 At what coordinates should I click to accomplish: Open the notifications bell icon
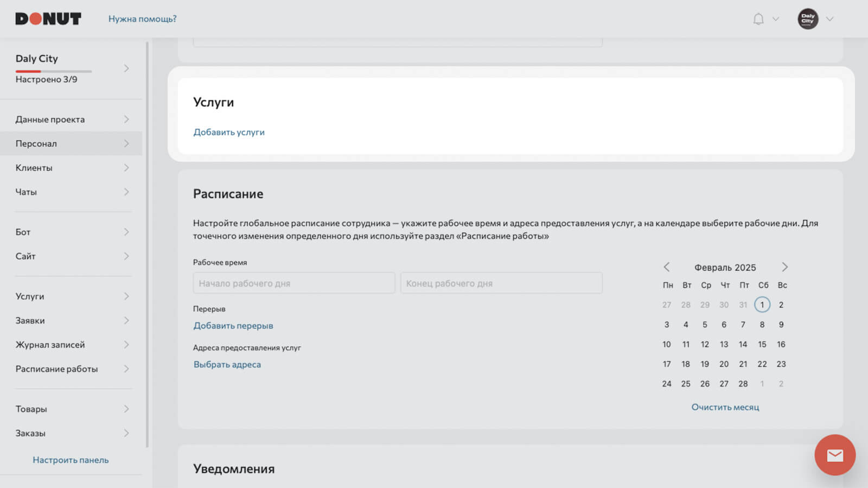pos(758,19)
